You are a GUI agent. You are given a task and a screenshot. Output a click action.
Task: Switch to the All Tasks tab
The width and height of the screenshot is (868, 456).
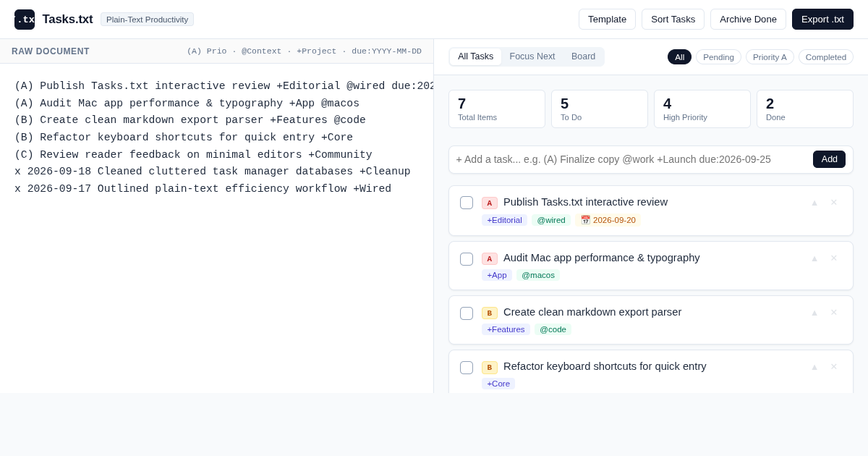coord(476,56)
